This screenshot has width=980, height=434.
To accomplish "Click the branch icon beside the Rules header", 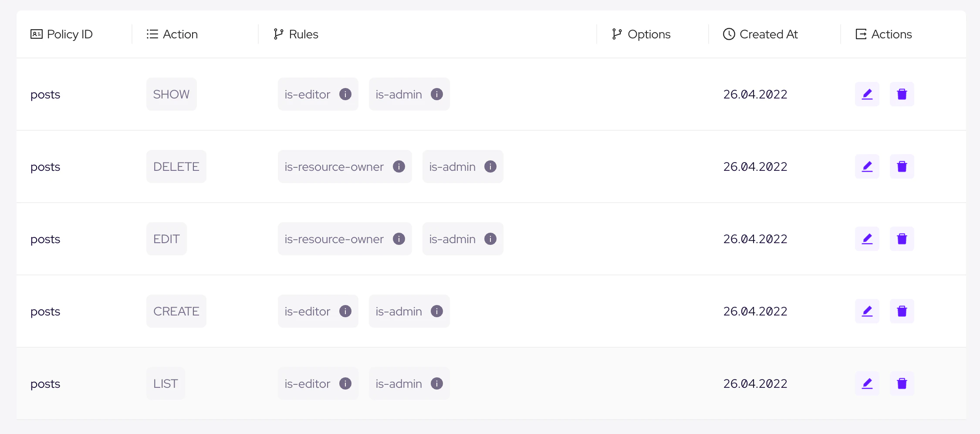I will [x=278, y=34].
